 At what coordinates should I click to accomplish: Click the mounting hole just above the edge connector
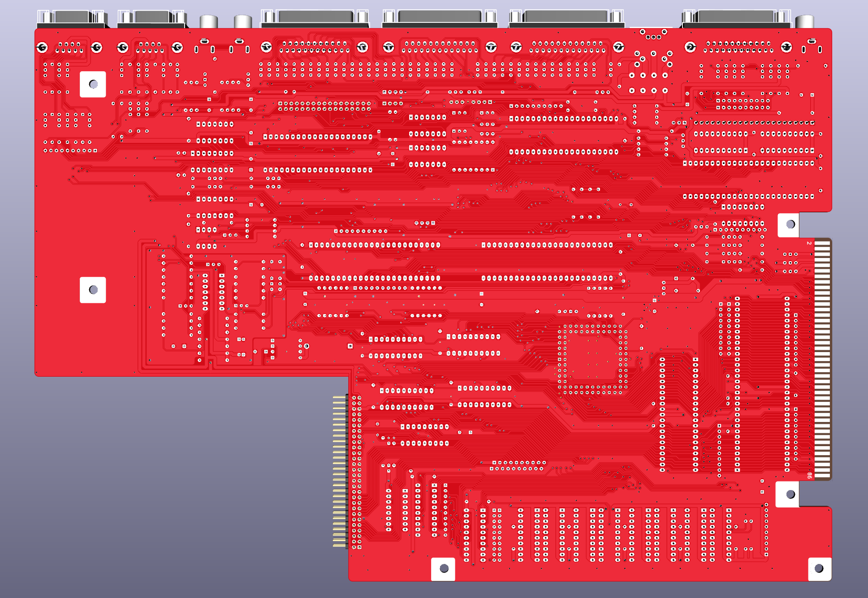(x=790, y=224)
